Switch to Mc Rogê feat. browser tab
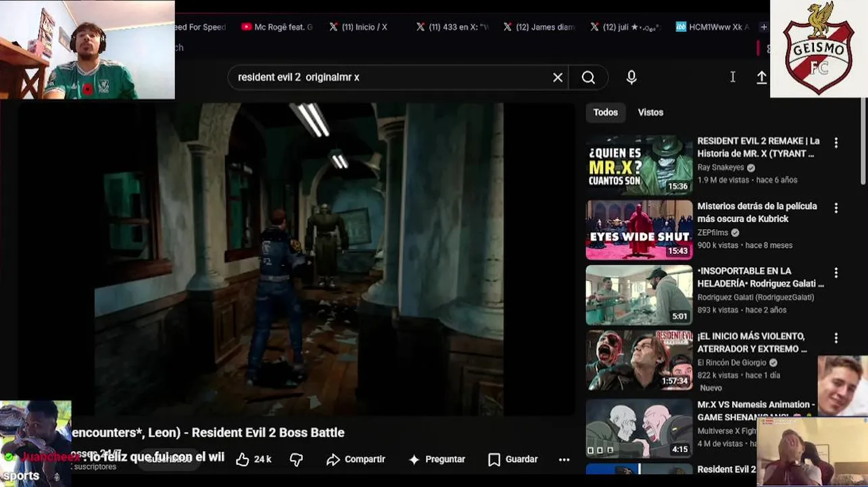Viewport: 868px width, 487px height. point(277,27)
